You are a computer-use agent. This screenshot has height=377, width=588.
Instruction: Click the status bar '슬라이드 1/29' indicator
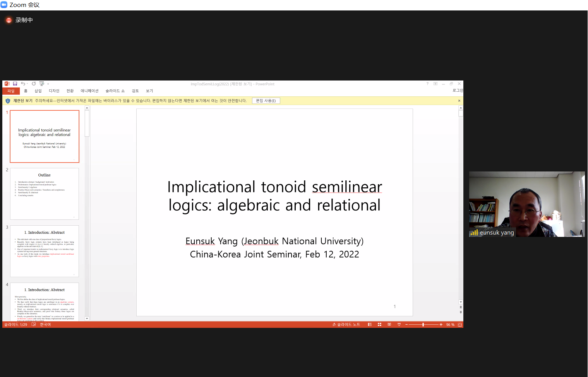(16, 325)
